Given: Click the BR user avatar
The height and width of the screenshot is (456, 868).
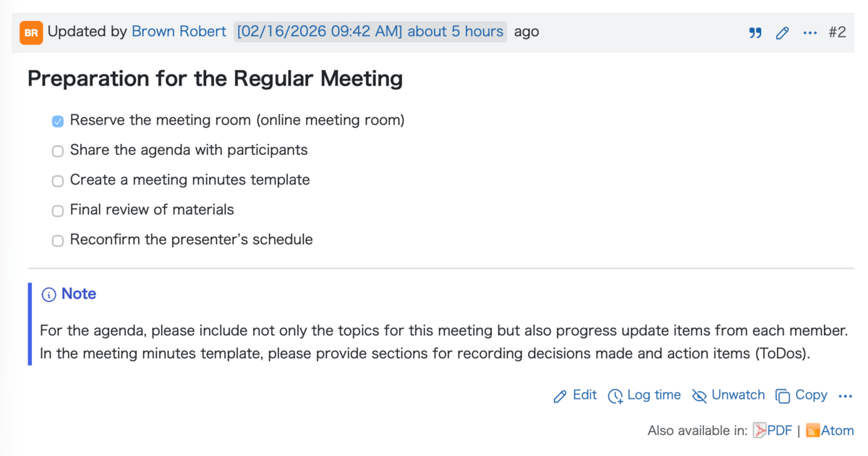Looking at the screenshot, I should click(x=31, y=33).
